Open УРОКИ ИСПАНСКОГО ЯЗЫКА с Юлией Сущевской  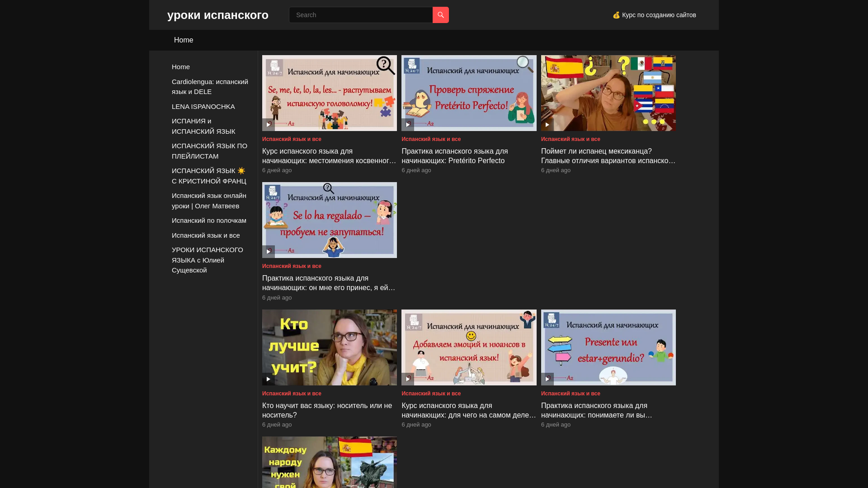pos(208,260)
